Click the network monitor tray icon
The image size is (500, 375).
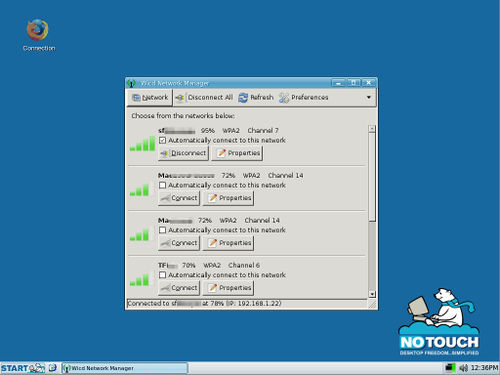(x=450, y=368)
